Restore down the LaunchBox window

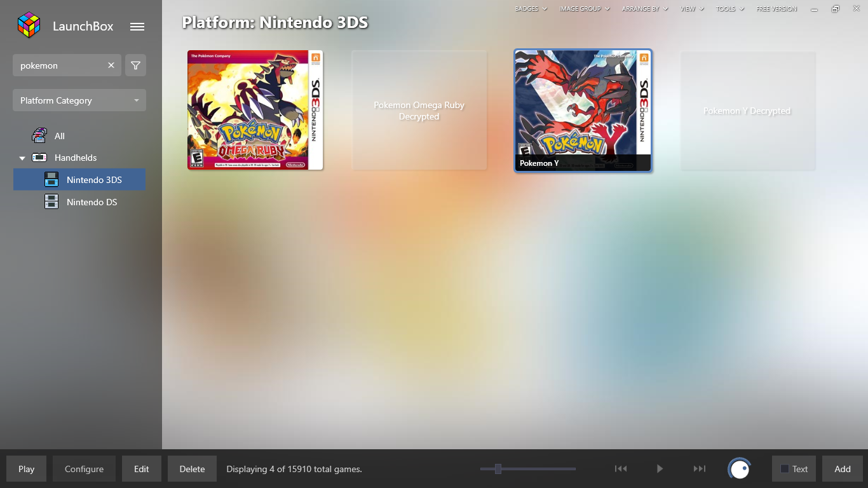(x=835, y=9)
